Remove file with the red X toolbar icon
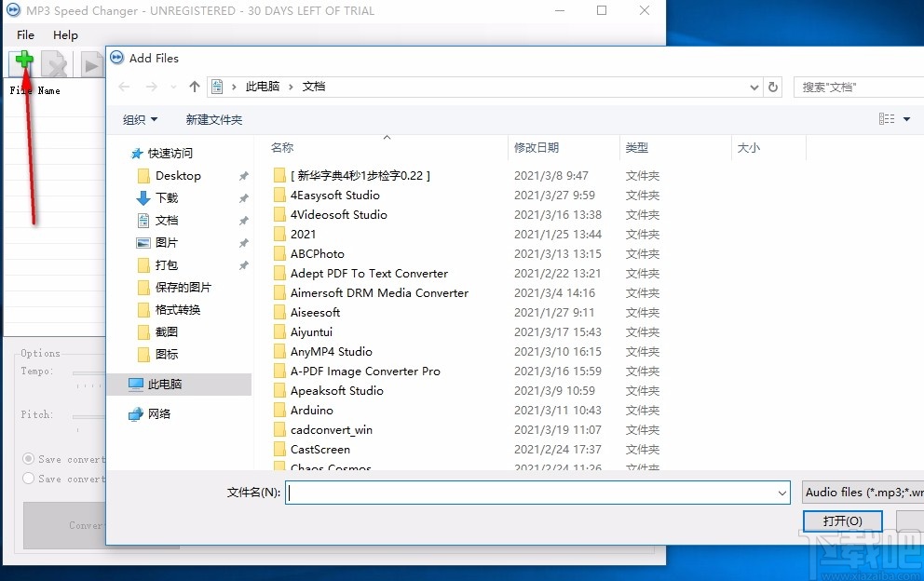 (55, 62)
